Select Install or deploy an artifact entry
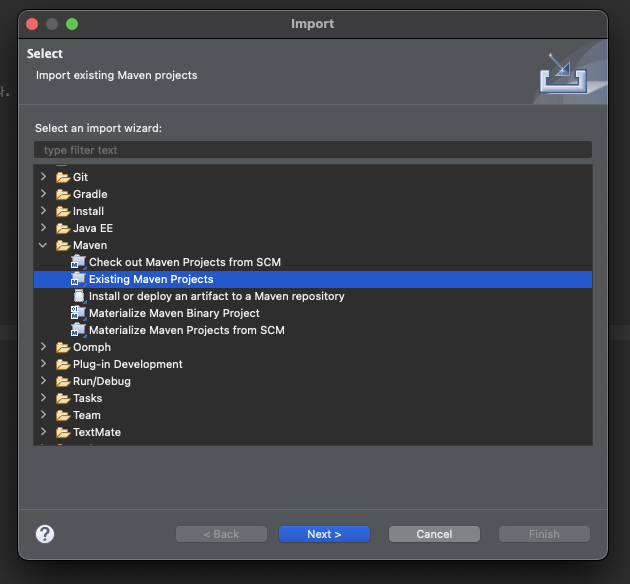 pyautogui.click(x=217, y=296)
